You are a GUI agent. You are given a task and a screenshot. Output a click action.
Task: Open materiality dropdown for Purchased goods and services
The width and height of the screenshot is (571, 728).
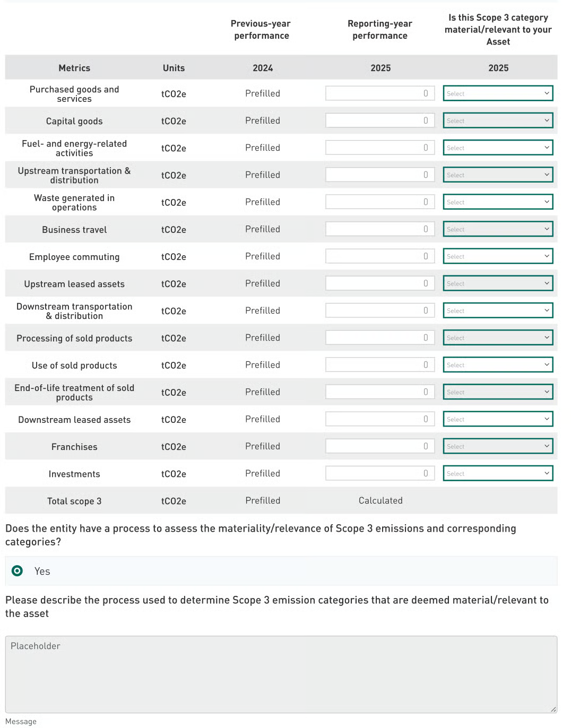coord(498,93)
